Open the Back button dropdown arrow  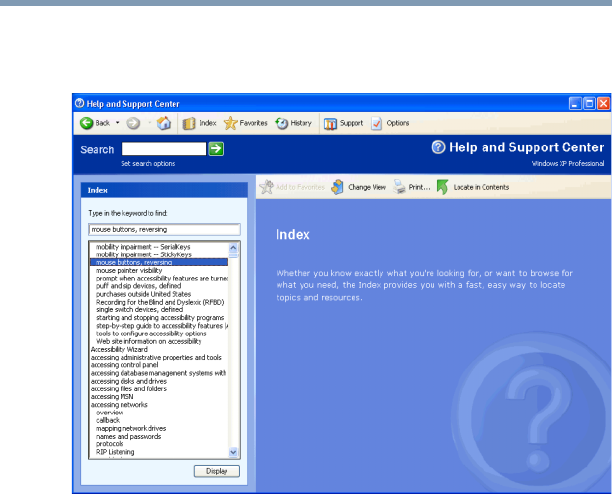click(x=116, y=124)
